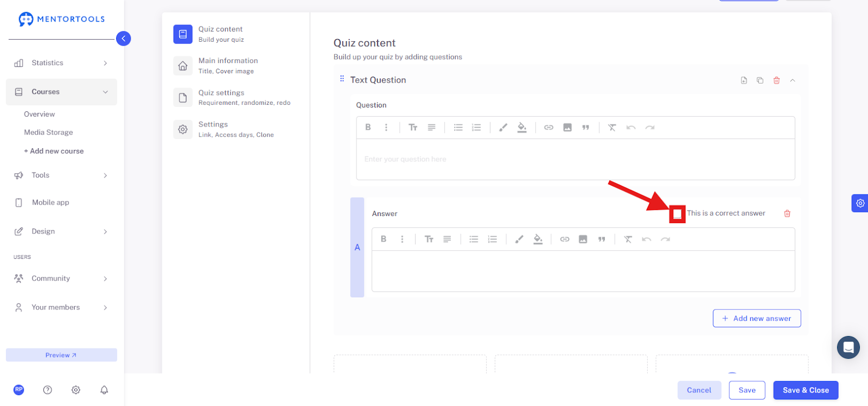Choose text size in the Question toolbar
This screenshot has width=868, height=406.
tap(413, 128)
